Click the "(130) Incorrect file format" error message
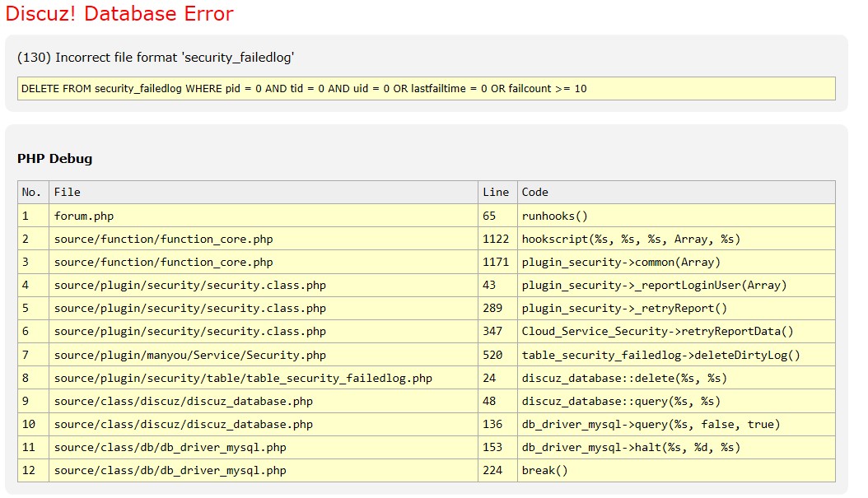This screenshot has height=498, width=868. [156, 58]
